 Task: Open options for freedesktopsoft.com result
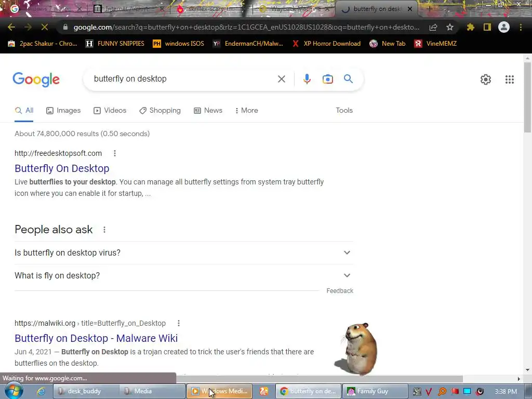[115, 153]
